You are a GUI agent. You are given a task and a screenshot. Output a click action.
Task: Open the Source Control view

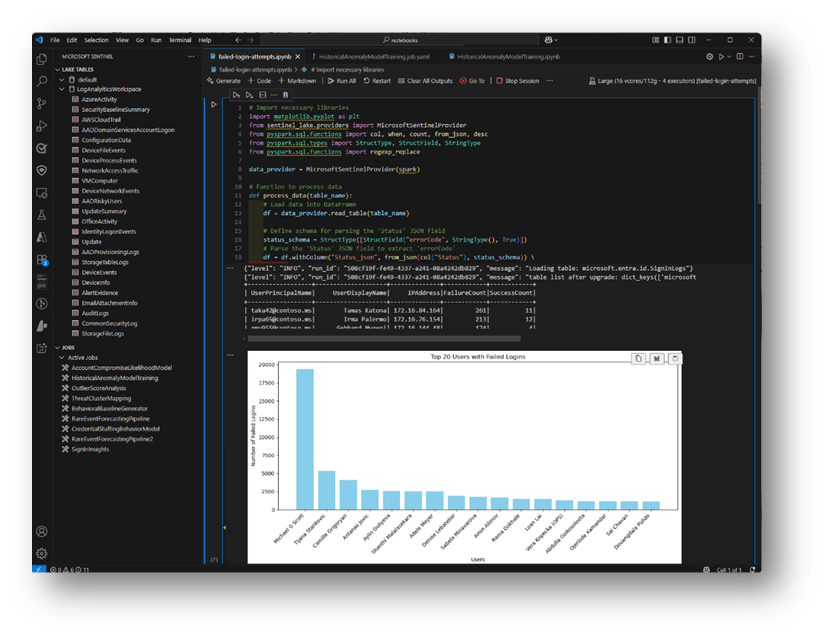[42, 104]
